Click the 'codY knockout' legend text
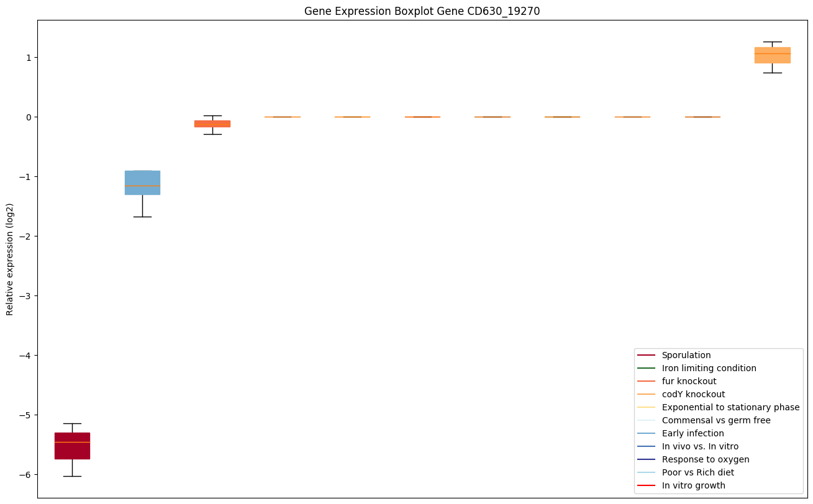 tap(693, 394)
